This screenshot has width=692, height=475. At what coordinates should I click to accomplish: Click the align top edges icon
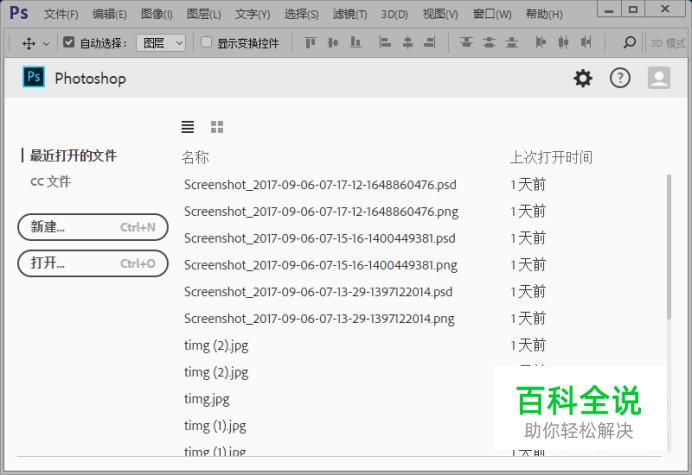click(310, 42)
